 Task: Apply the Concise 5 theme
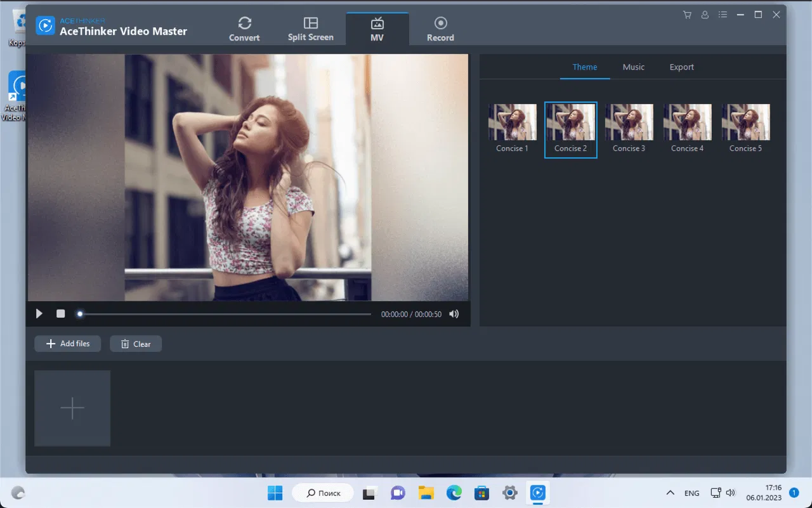(x=745, y=122)
